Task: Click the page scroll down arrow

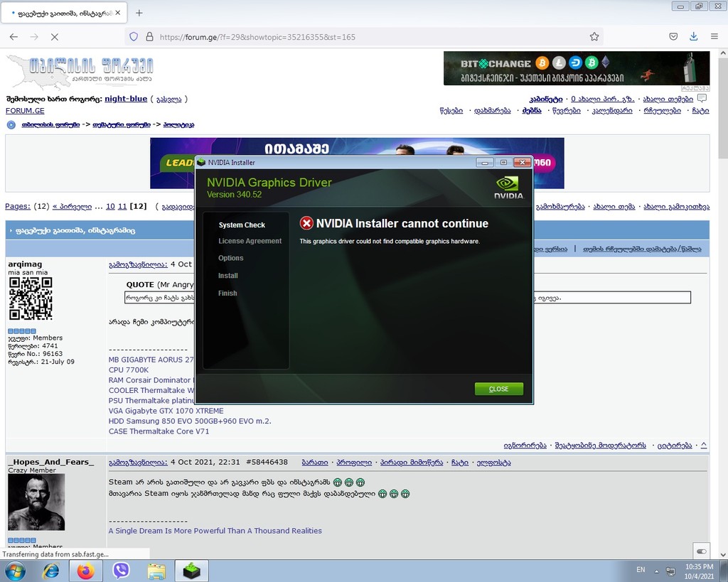Action: tap(723, 554)
